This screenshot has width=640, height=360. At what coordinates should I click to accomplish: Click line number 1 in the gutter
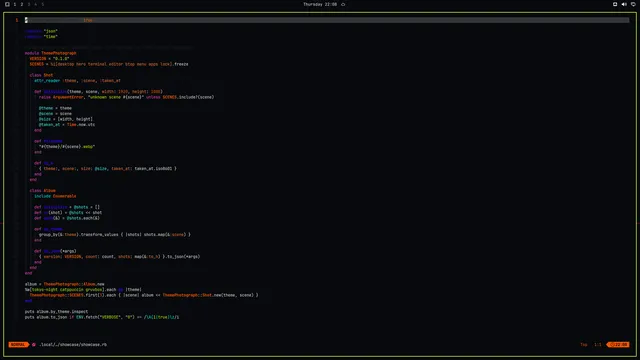(x=17, y=20)
